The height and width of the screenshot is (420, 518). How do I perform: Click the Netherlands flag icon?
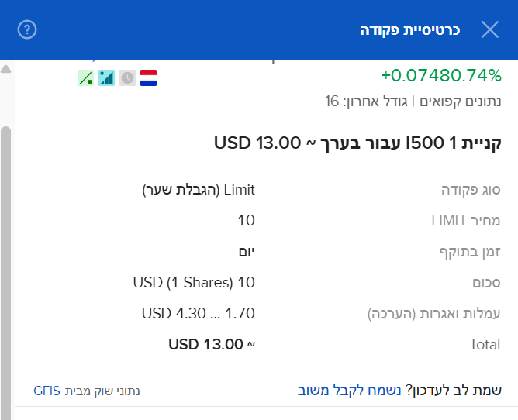click(148, 77)
